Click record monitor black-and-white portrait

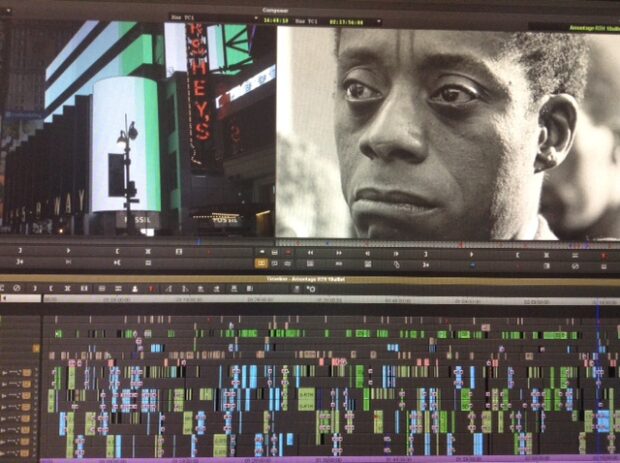click(448, 132)
